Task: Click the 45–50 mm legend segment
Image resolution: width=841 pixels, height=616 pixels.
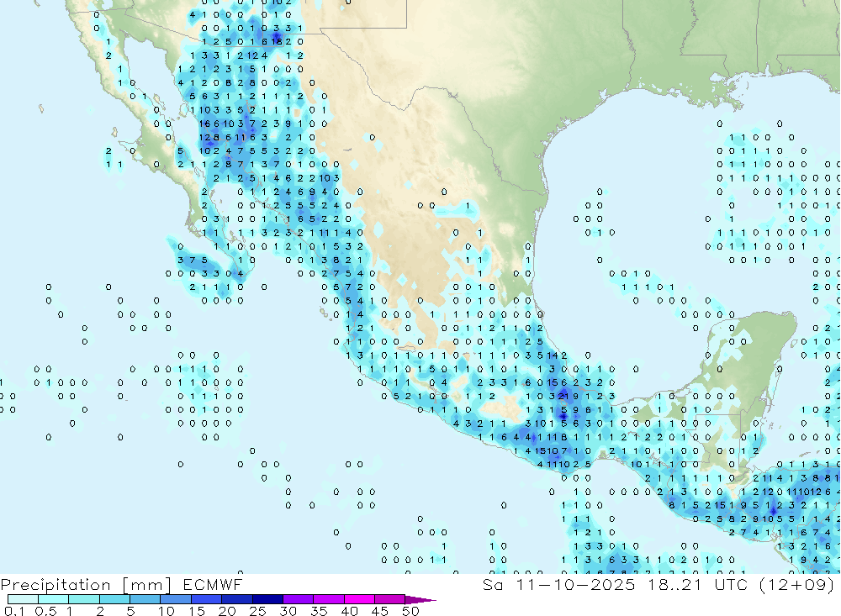Action: coord(389,599)
